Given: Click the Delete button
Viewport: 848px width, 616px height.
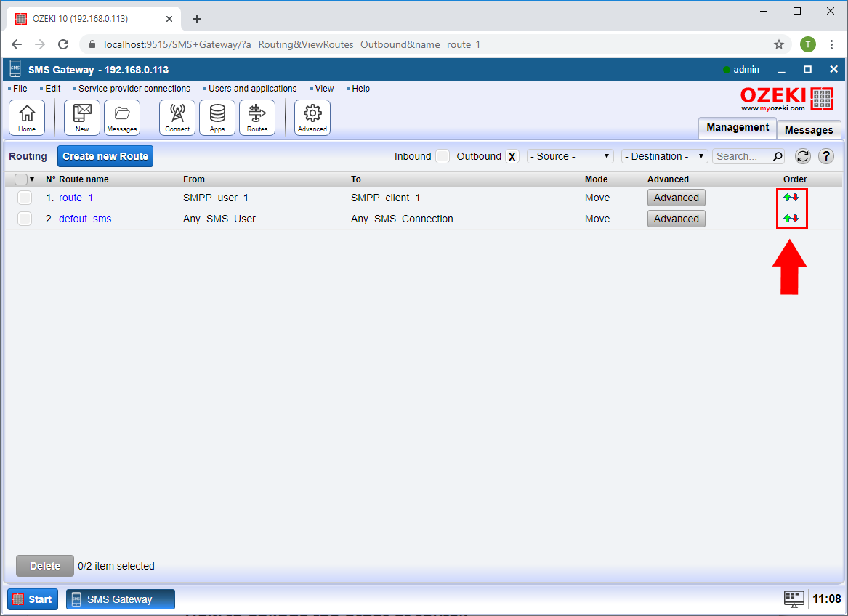Looking at the screenshot, I should (x=45, y=566).
